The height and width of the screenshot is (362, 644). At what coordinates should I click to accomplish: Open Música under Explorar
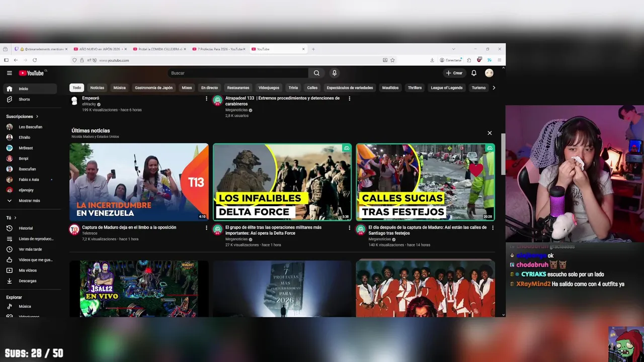[30, 306]
